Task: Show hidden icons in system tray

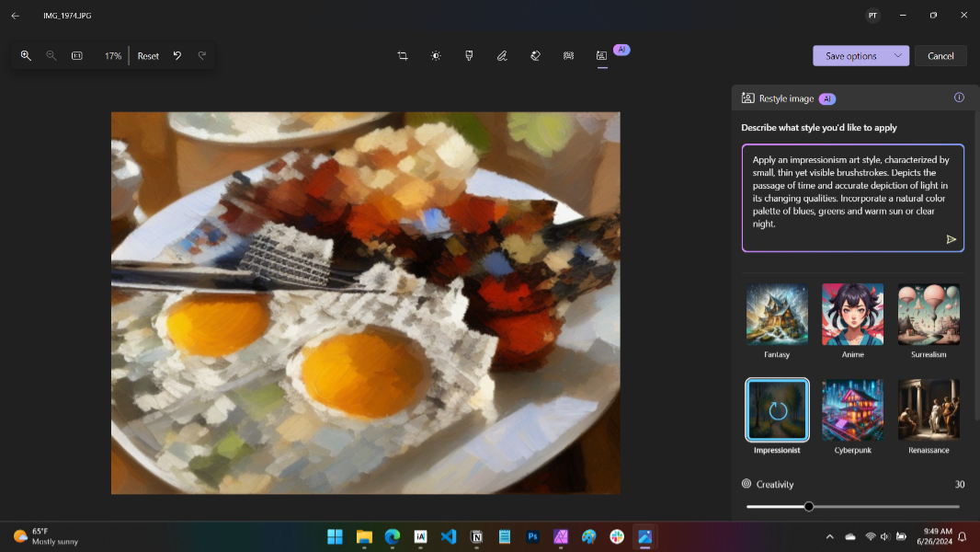Action: point(829,536)
